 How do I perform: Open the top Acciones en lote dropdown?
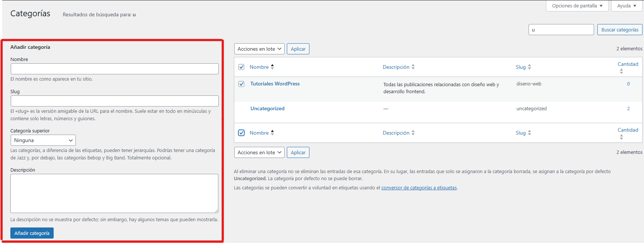259,49
